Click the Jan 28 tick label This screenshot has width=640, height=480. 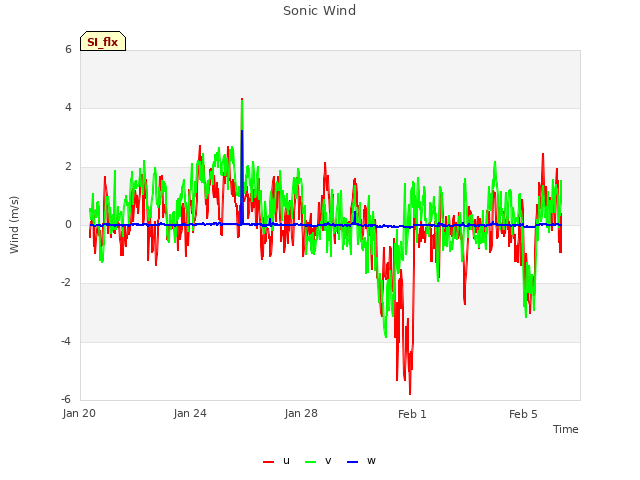point(301,413)
